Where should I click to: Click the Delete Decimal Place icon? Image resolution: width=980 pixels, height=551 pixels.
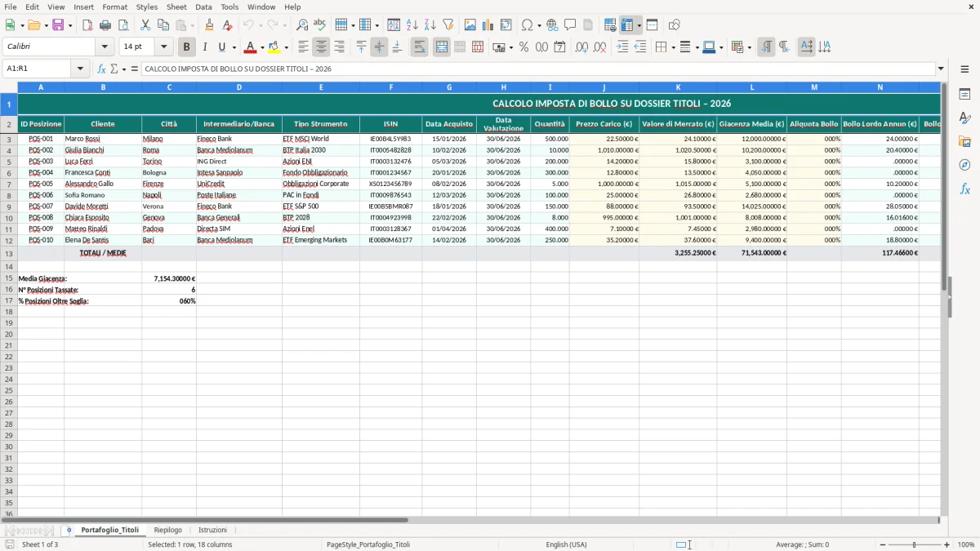pyautogui.click(x=600, y=47)
